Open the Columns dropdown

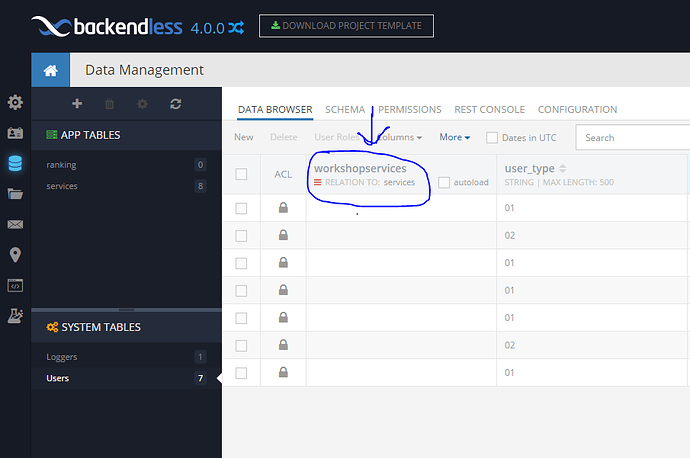[400, 137]
